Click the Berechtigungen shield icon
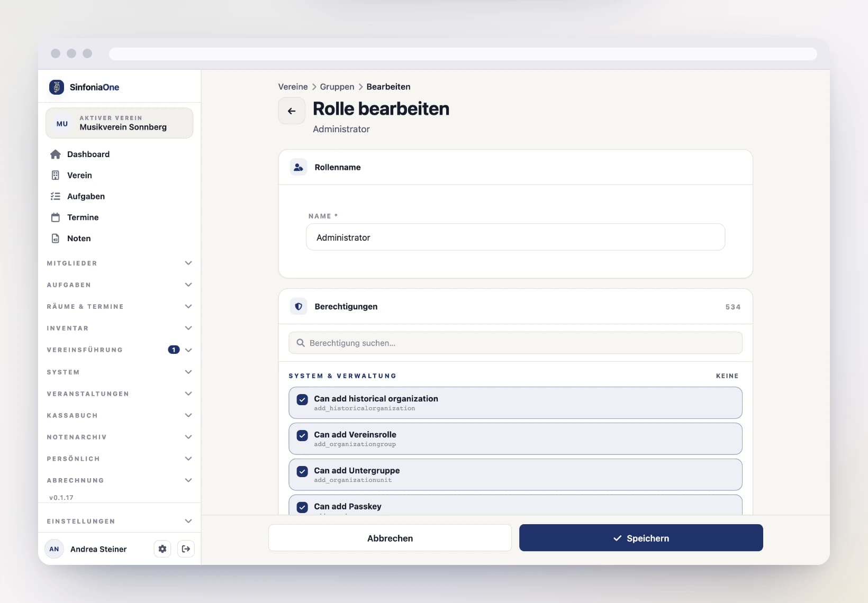The height and width of the screenshot is (603, 868). tap(299, 306)
